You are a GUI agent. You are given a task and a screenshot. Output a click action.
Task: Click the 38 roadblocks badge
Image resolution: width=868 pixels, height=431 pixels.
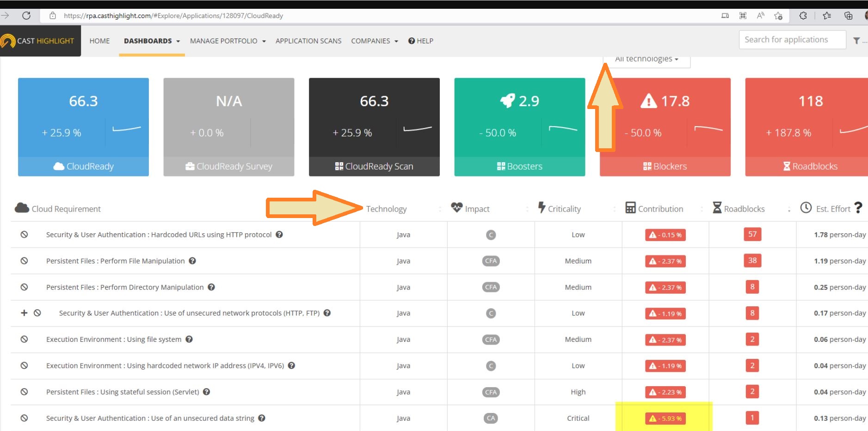coord(752,261)
